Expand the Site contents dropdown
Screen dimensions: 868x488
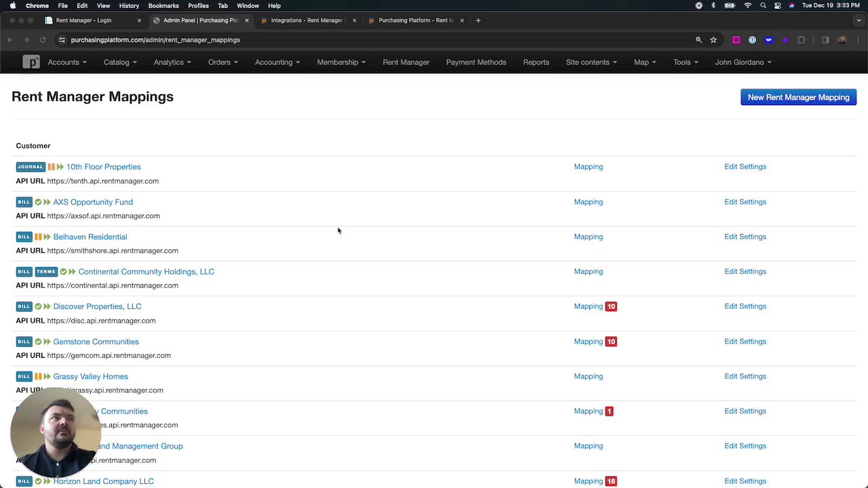point(591,62)
